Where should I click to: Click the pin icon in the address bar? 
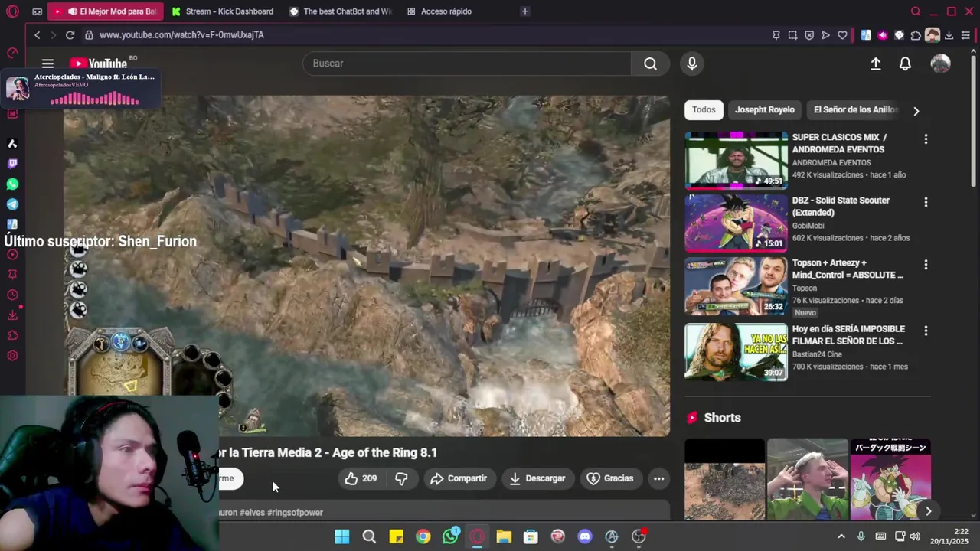pos(776,35)
